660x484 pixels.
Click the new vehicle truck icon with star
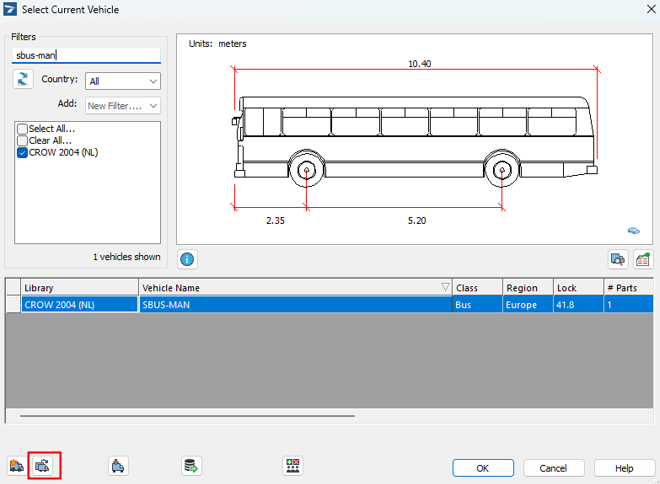[x=17, y=466]
